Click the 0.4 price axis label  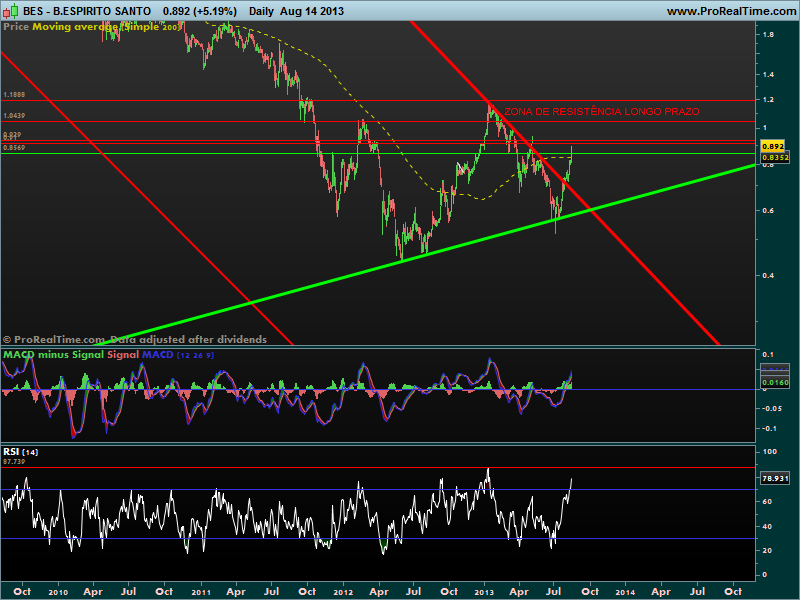[x=768, y=276]
